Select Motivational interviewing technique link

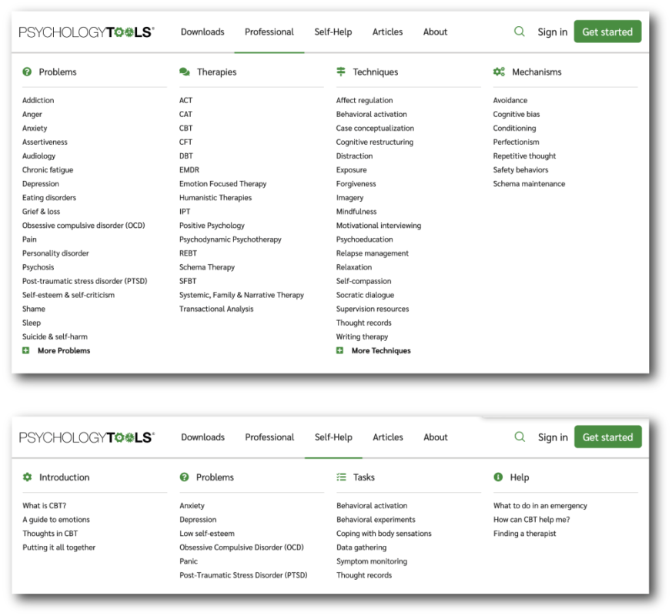(379, 225)
